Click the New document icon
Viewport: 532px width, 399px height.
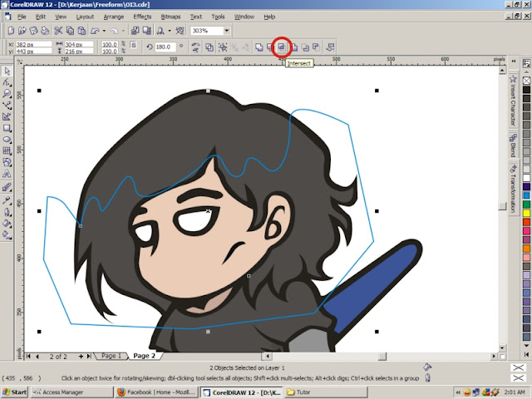pyautogui.click(x=11, y=31)
